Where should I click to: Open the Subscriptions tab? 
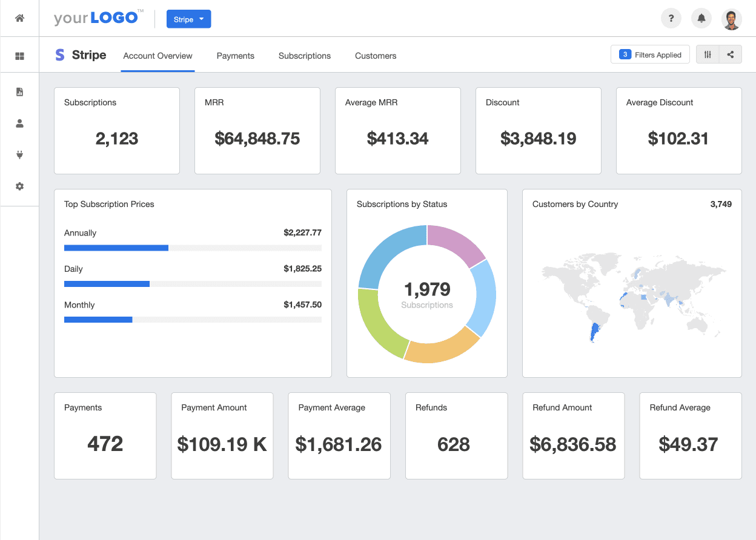[304, 55]
